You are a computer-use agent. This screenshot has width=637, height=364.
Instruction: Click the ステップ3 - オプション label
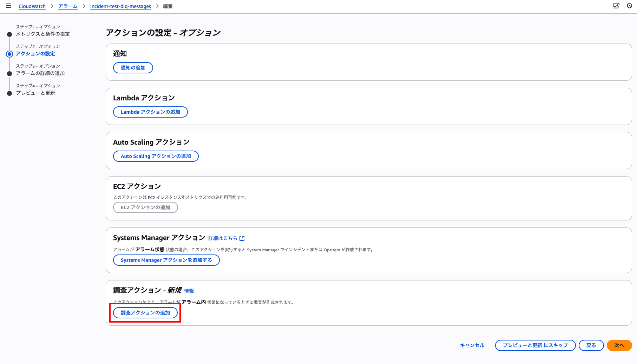(38, 66)
